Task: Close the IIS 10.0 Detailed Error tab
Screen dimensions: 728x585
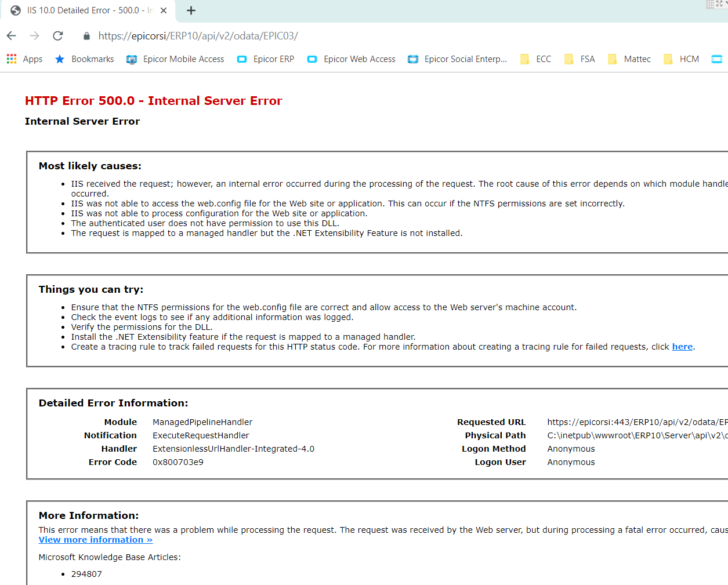Action: pyautogui.click(x=164, y=10)
